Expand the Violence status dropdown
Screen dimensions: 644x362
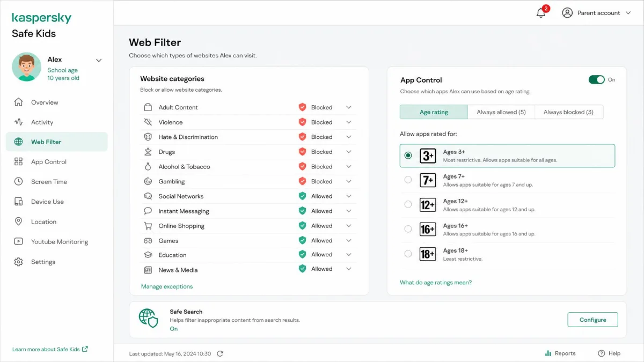(x=349, y=122)
